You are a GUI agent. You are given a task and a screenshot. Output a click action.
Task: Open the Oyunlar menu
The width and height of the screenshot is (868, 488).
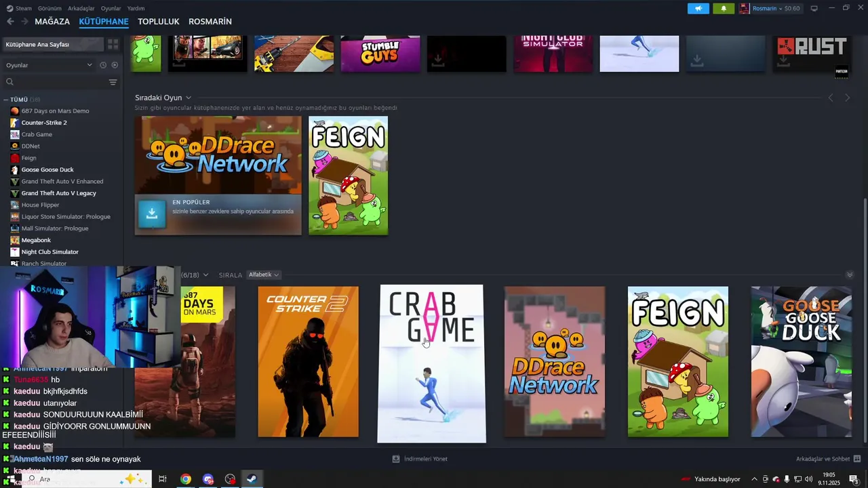click(x=111, y=8)
